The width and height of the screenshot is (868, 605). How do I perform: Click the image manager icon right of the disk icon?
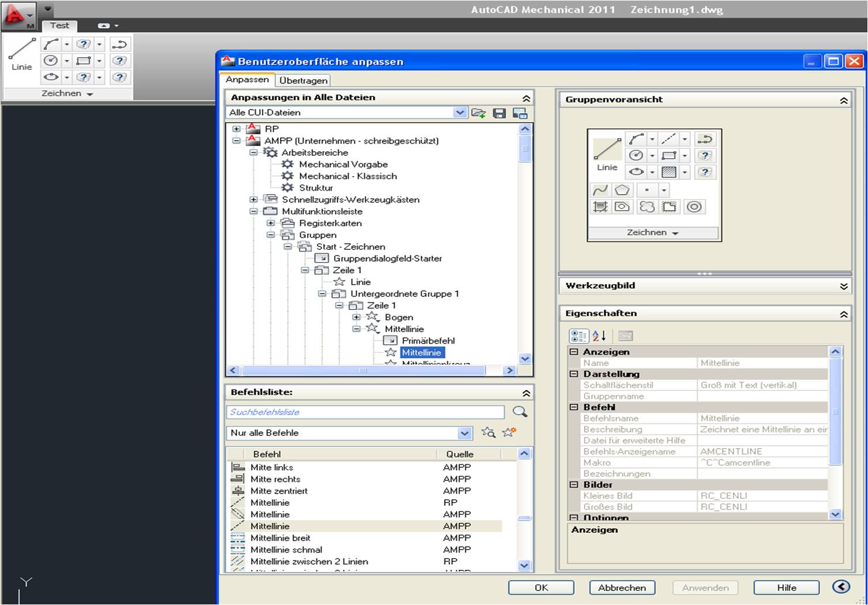pyautogui.click(x=520, y=113)
